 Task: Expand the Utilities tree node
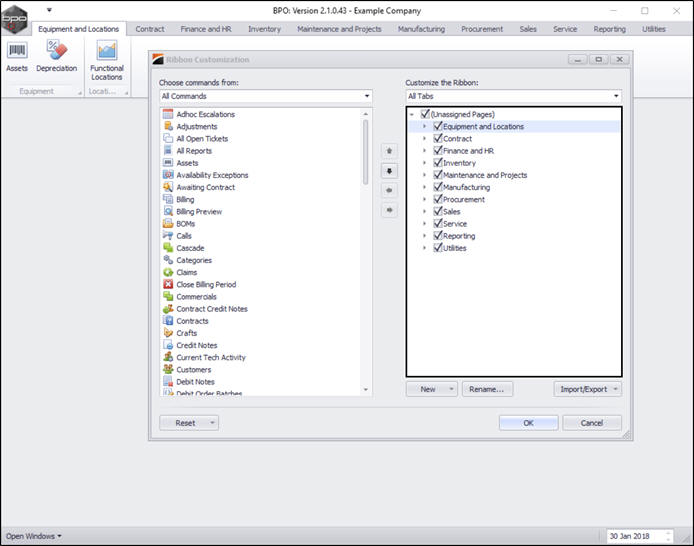pyautogui.click(x=424, y=248)
